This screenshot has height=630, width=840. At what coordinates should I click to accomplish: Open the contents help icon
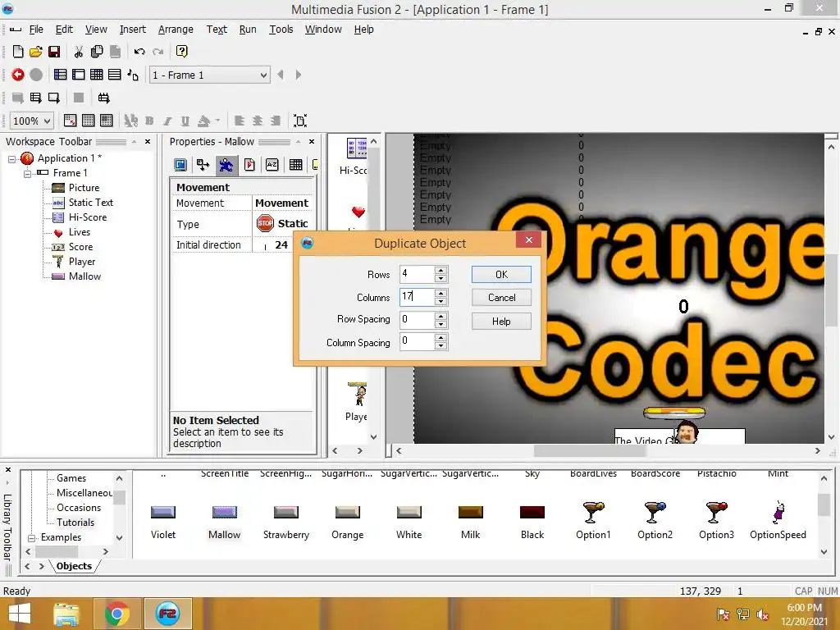[181, 52]
